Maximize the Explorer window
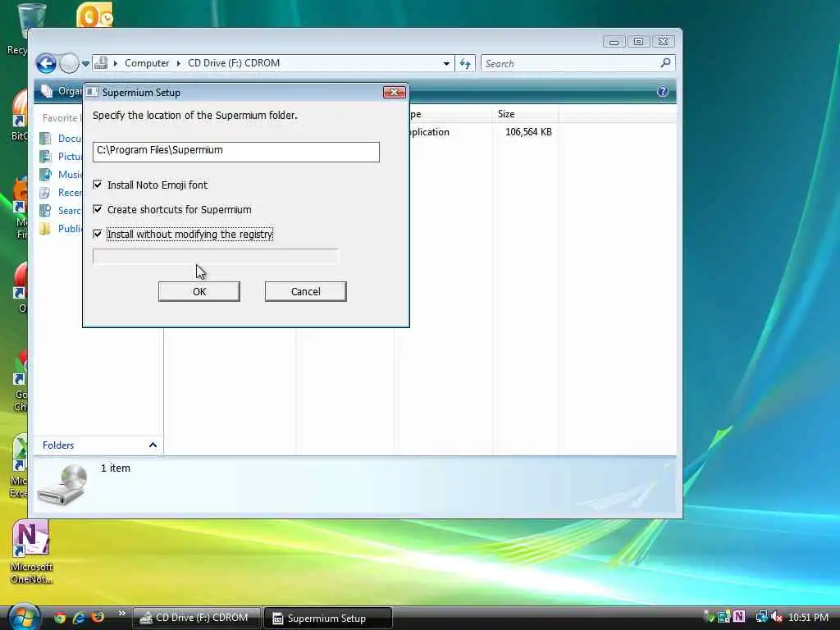 pyautogui.click(x=638, y=42)
